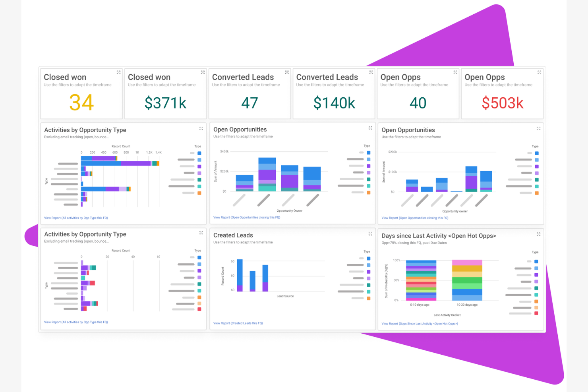Expand the Converted Leads card showing 47
Screen dimensions: 588x392
287,72
